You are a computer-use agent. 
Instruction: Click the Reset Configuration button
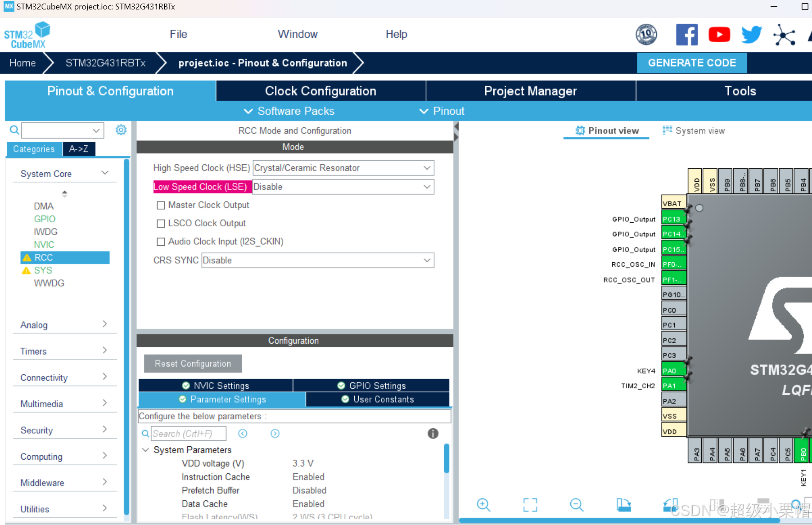(193, 363)
